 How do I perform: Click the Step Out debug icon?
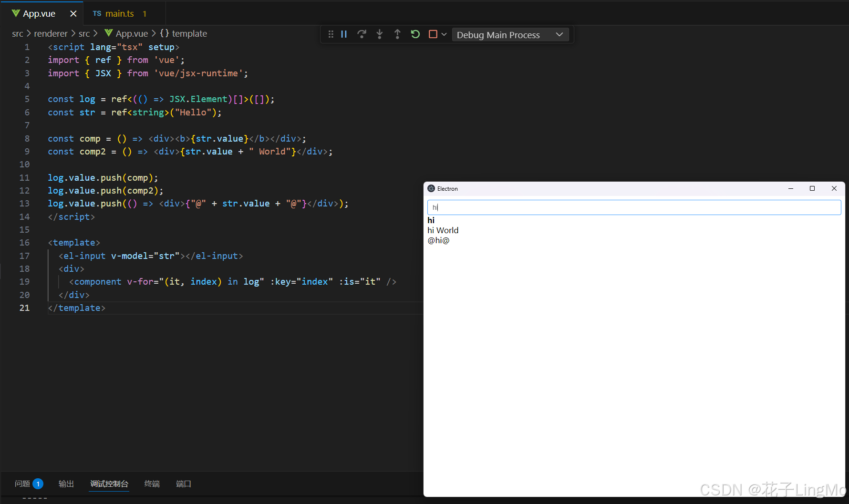pyautogui.click(x=397, y=34)
